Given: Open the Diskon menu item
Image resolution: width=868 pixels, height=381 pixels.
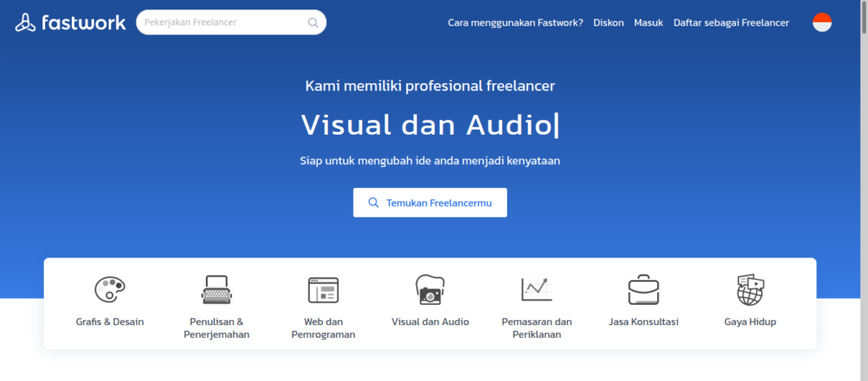Looking at the screenshot, I should (x=609, y=23).
